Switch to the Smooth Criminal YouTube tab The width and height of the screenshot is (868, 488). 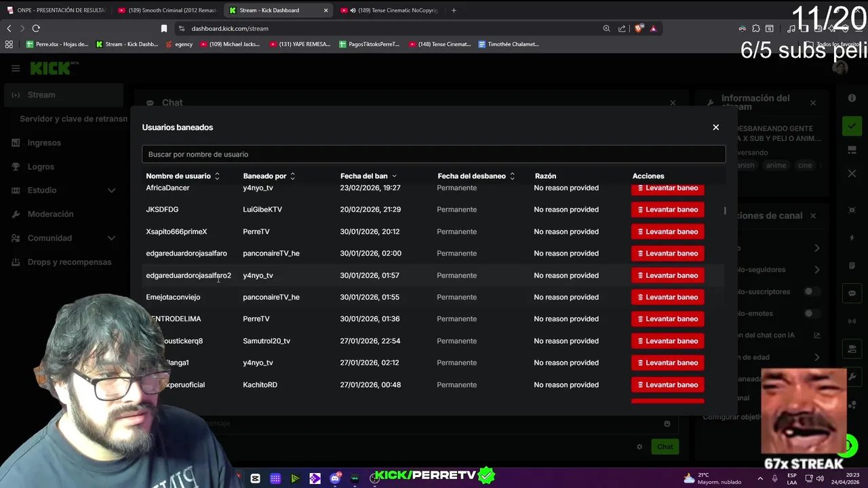pos(166,10)
